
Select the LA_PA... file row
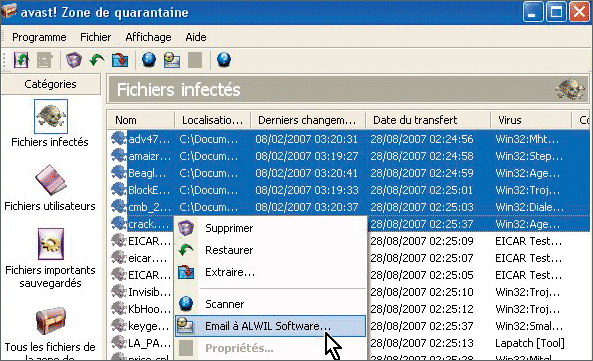(x=348, y=343)
